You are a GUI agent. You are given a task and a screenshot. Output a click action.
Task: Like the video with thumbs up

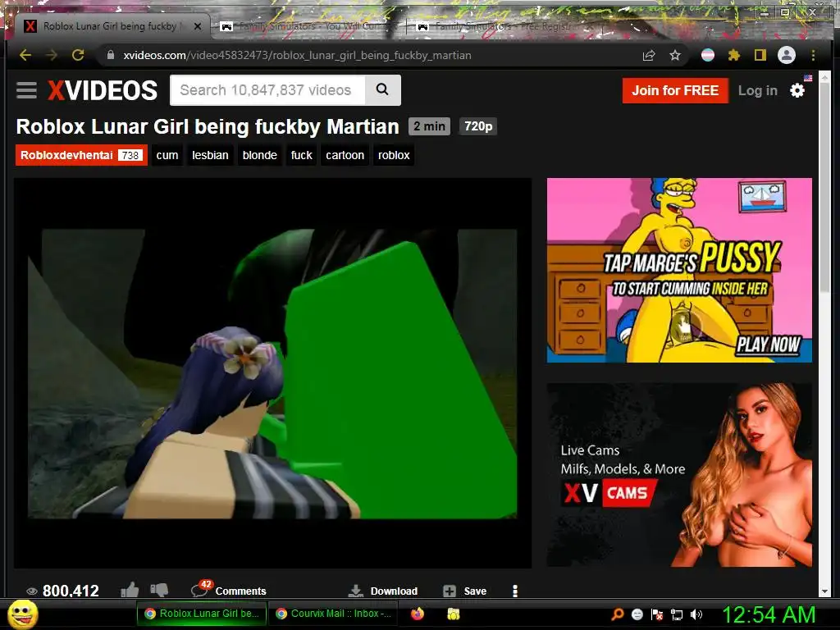(130, 590)
